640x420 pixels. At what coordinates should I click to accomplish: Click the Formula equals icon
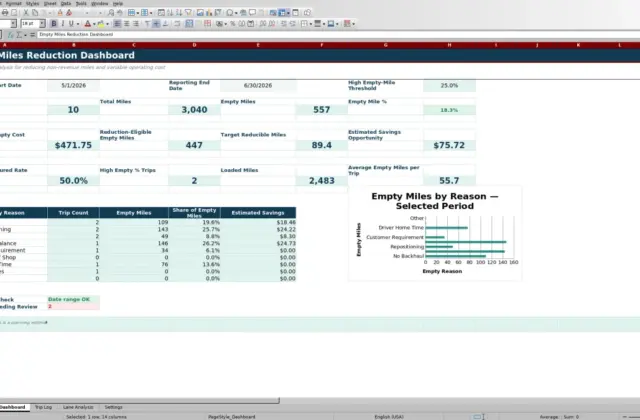(32, 35)
